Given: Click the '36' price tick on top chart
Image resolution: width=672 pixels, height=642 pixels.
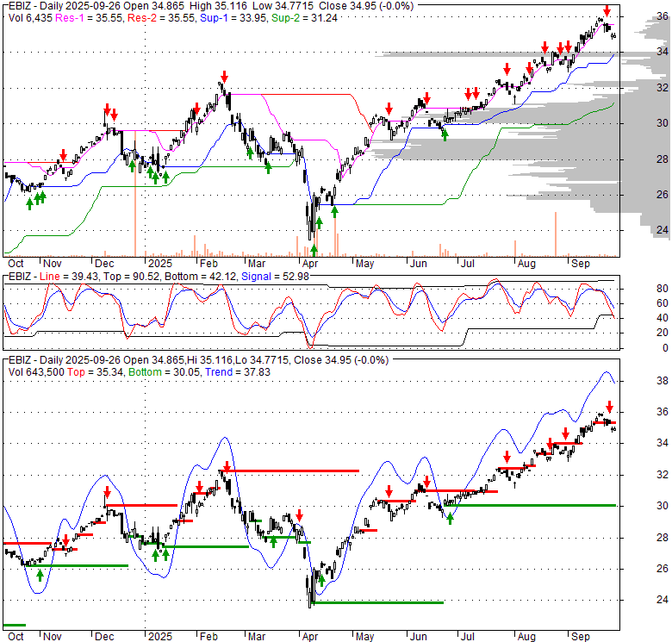Looking at the screenshot, I should [663, 16].
